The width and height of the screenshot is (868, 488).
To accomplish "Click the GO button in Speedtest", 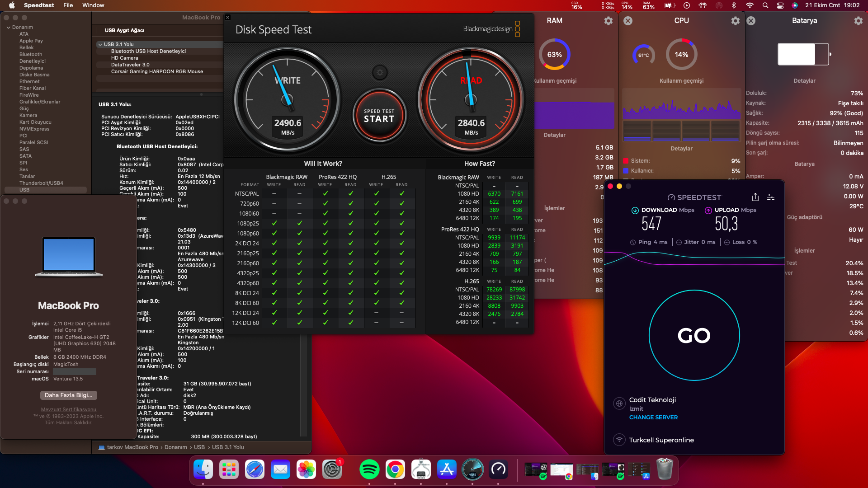I will (x=694, y=335).
